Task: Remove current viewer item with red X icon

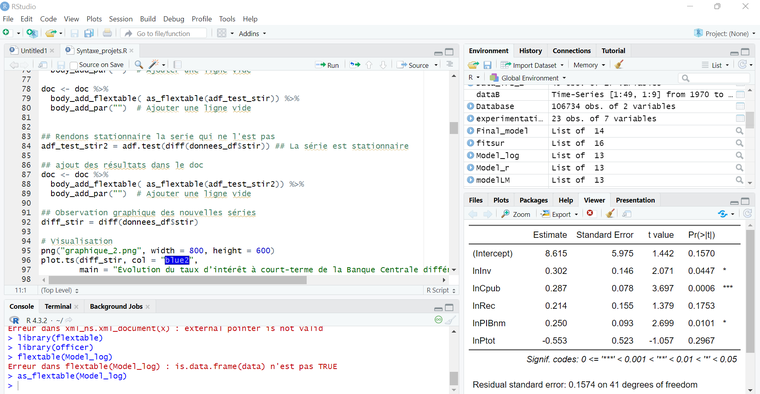Action: click(590, 214)
